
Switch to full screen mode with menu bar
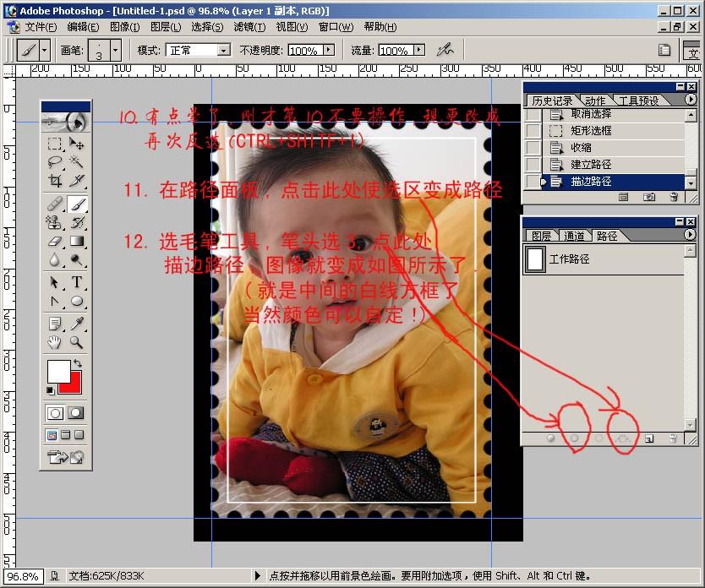click(x=66, y=435)
